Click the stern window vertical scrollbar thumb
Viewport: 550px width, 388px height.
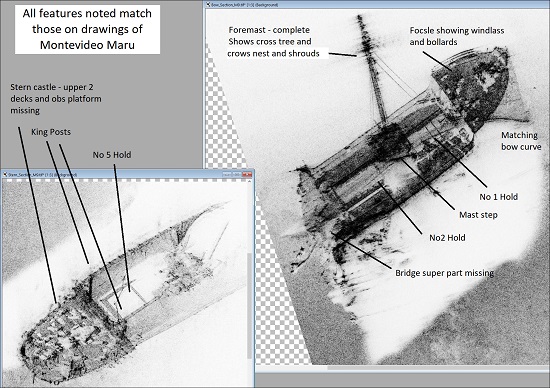[x=250, y=305]
